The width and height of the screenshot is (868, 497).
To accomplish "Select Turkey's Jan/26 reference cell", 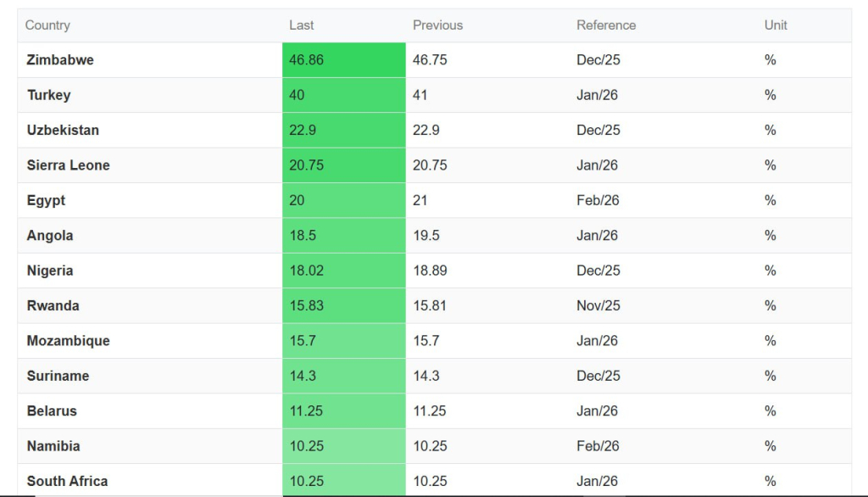I will tap(598, 95).
